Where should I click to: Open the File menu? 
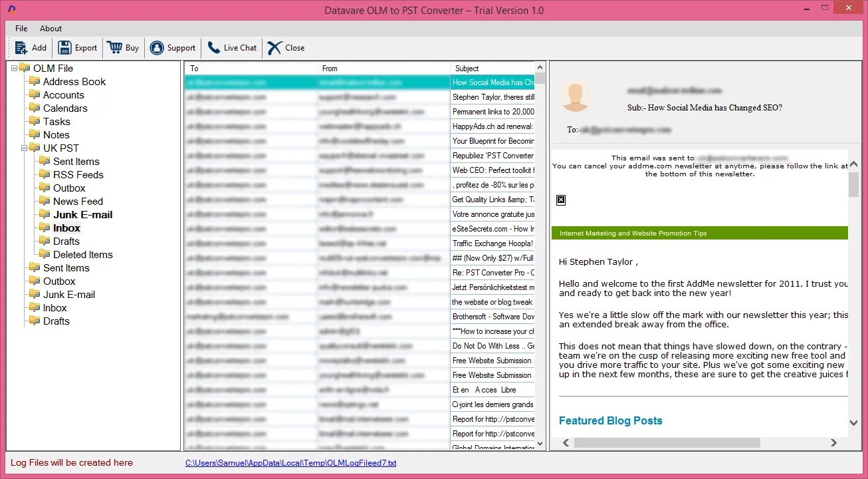coord(21,29)
